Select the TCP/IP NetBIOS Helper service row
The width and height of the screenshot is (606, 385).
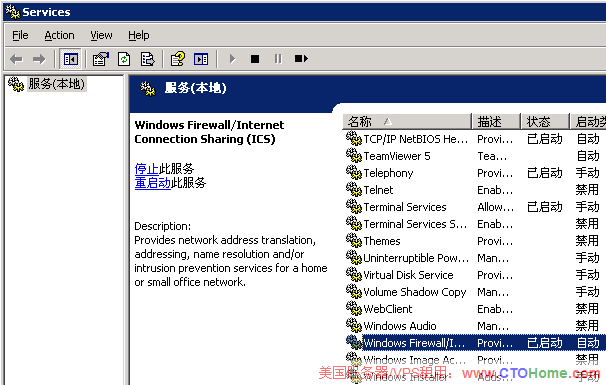click(475, 139)
